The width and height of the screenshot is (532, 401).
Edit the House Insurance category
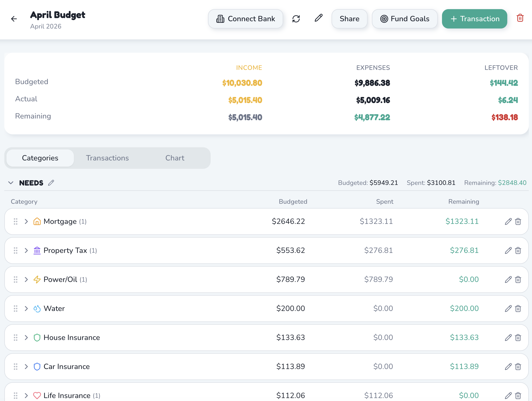pos(508,338)
